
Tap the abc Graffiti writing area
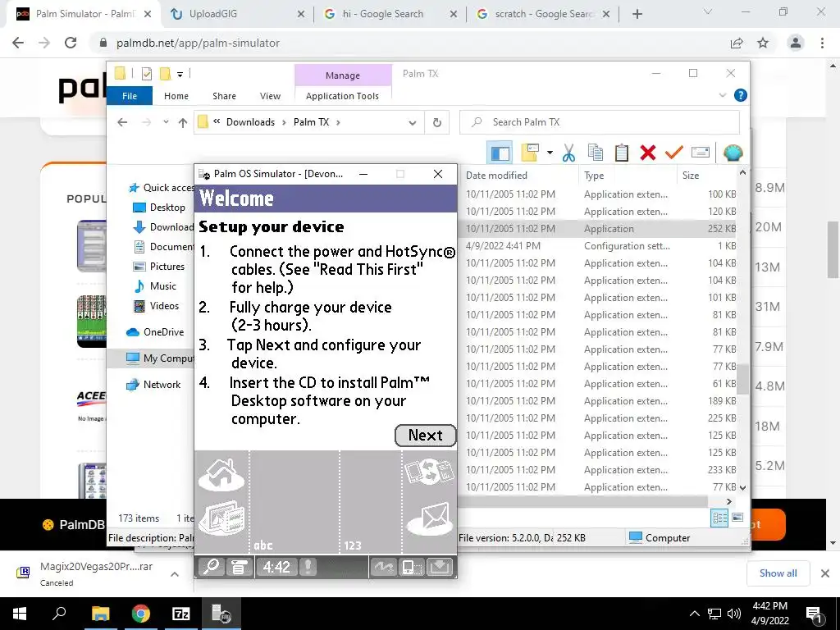coord(294,502)
